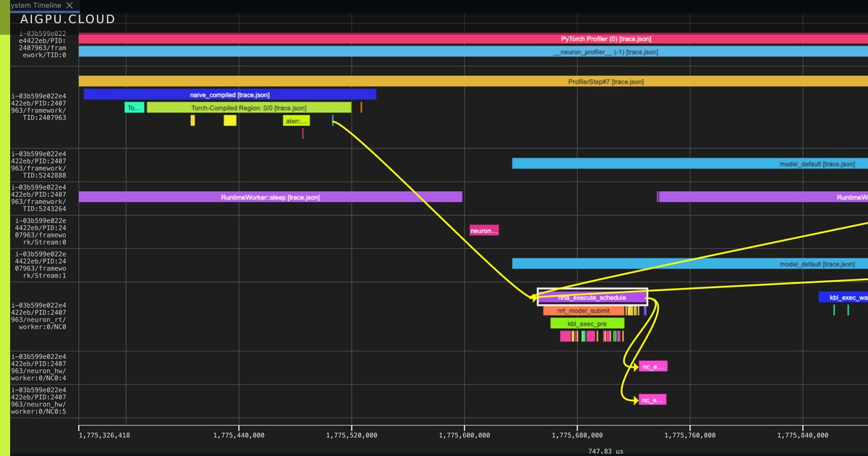Click the 1,775,840,000 axis tick label
The height and width of the screenshot is (456, 868).
point(803,435)
